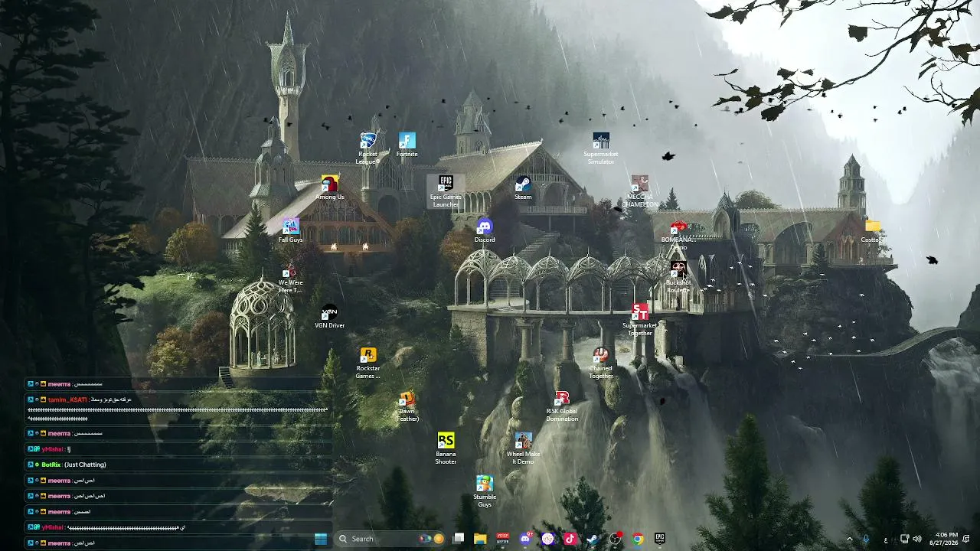Screen dimensions: 980x551
Task: Select the Rockstar Games shortcut
Action: [368, 363]
